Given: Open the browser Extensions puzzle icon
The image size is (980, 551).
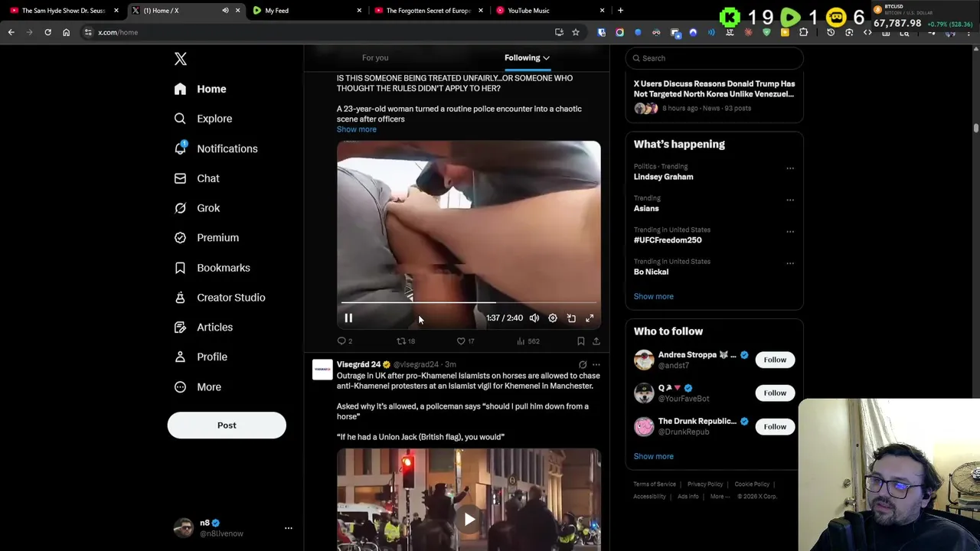Looking at the screenshot, I should 803,32.
